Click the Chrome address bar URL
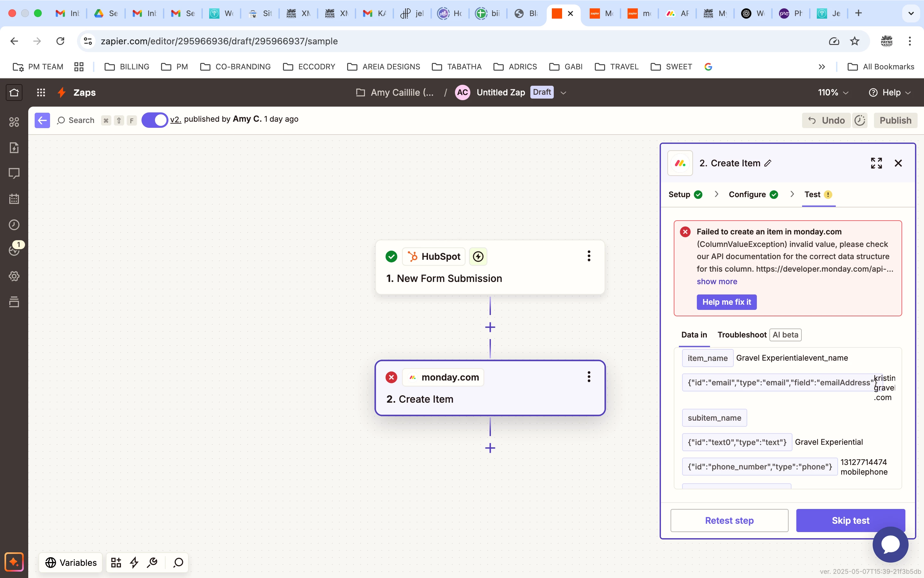Viewport: 924px width, 578px height. (x=219, y=41)
